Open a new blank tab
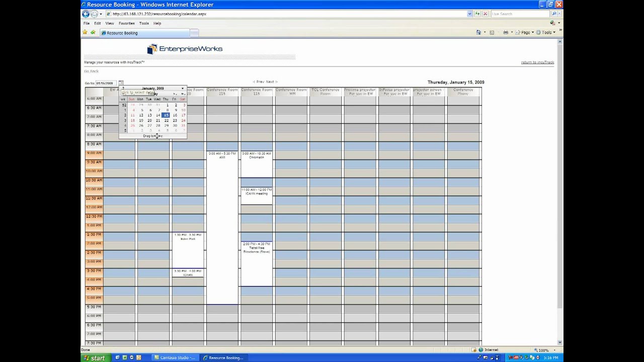Image resolution: width=644 pixels, height=362 pixels. tap(194, 33)
